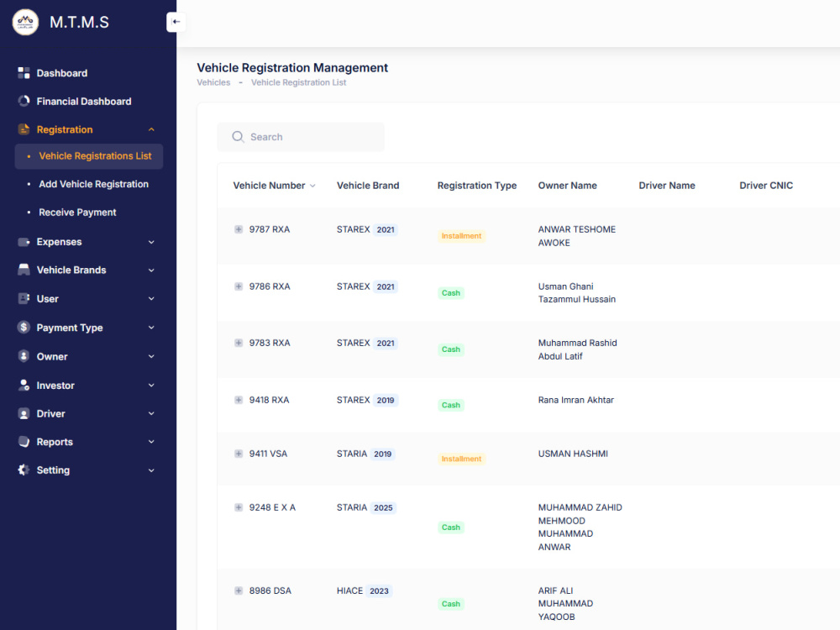840x630 pixels.
Task: Click the 2021 year tag for 9783 RXA
Action: pos(386,343)
